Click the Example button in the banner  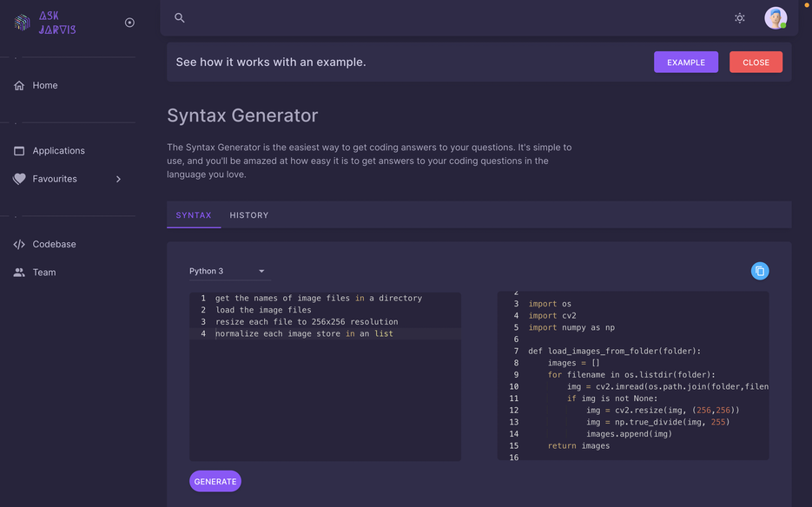click(x=685, y=62)
